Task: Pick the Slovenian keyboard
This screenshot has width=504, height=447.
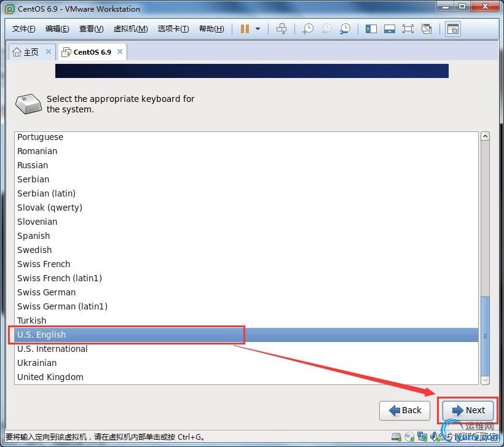Action: [x=246, y=222]
